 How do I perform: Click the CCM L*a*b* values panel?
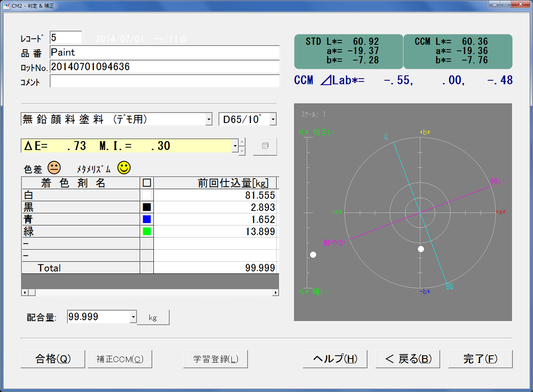(x=458, y=51)
